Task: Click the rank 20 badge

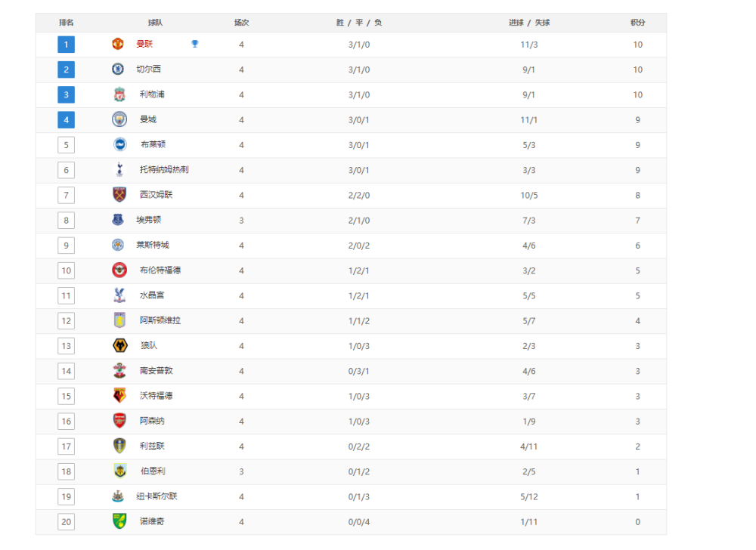Action: point(66,521)
